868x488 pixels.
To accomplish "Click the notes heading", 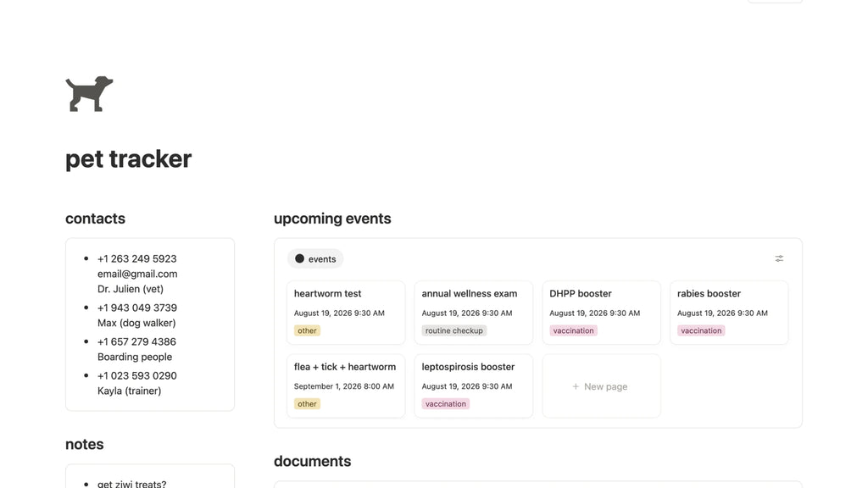I will tap(85, 444).
